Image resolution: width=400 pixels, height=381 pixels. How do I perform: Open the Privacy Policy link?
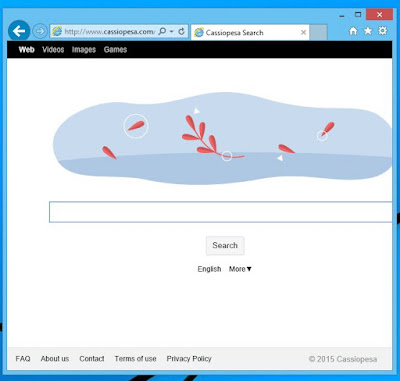coord(189,359)
